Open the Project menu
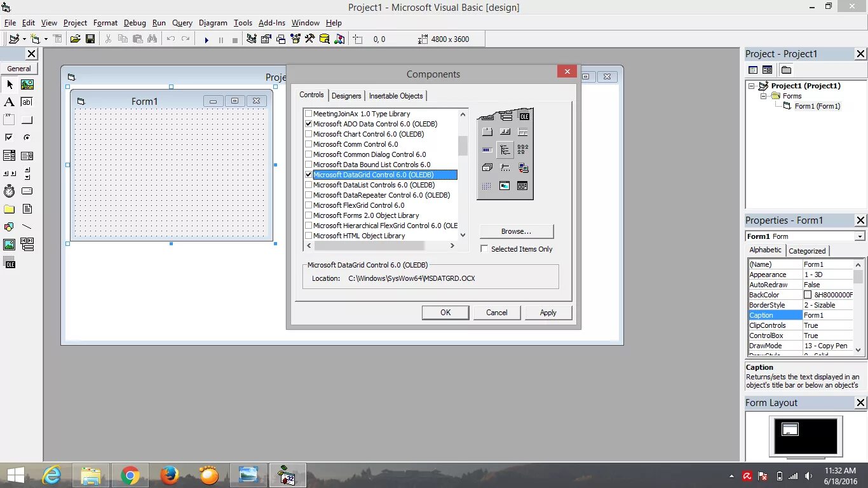The width and height of the screenshot is (868, 488). click(75, 23)
